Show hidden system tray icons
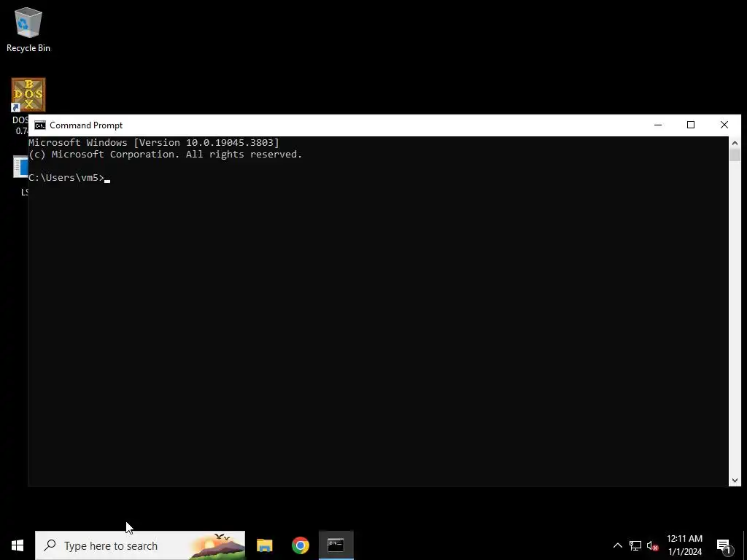 (x=617, y=545)
